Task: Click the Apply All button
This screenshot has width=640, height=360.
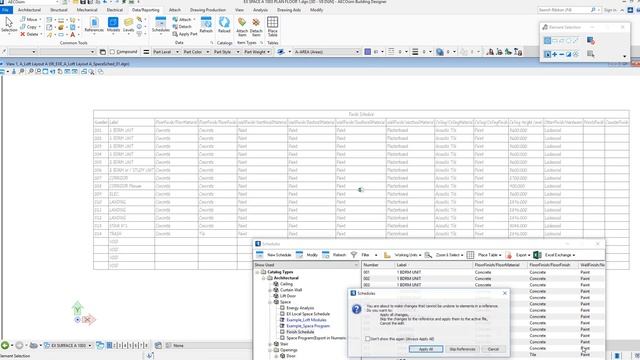Action: coord(426,349)
